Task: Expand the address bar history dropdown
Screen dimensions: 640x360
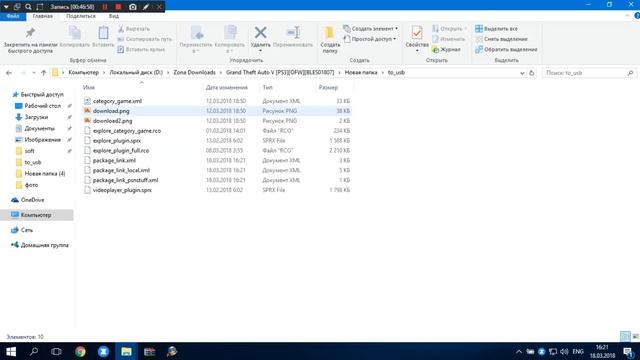Action: tap(522, 73)
